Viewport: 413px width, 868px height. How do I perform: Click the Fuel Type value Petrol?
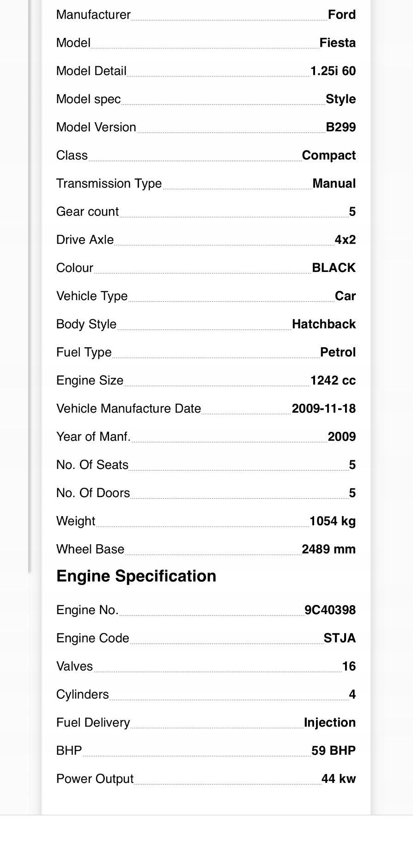point(338,352)
